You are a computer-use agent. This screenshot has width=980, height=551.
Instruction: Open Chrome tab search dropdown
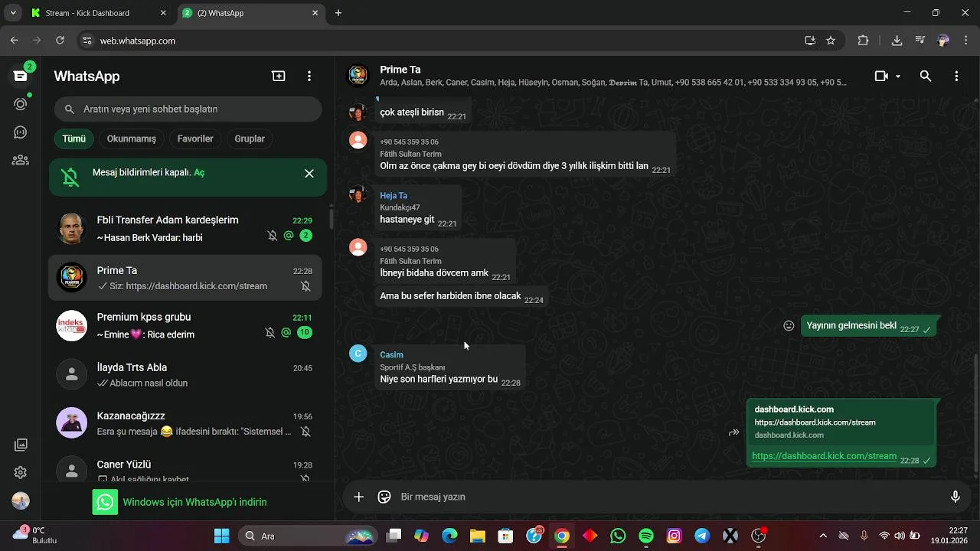(13, 13)
